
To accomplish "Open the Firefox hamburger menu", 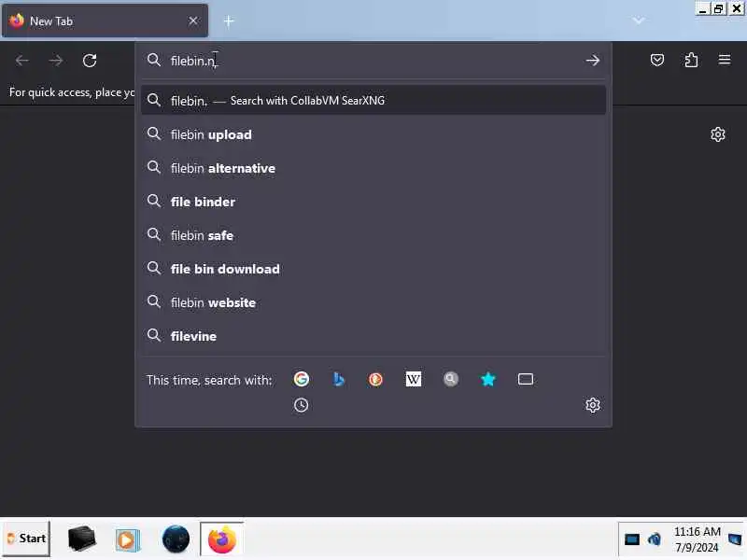I will tap(725, 60).
